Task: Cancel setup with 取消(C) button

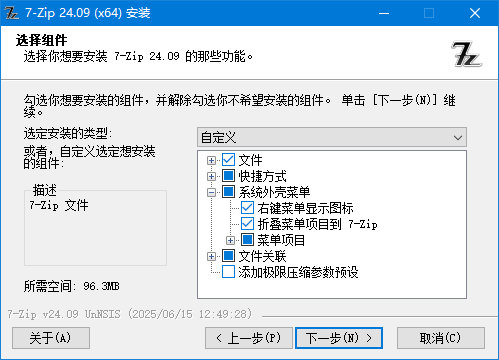Action: pos(441,338)
